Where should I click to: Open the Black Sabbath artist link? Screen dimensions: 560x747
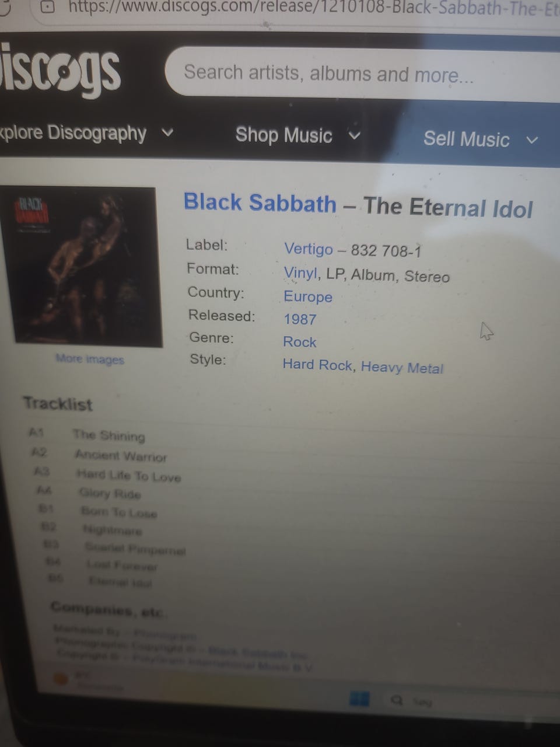pyautogui.click(x=260, y=203)
